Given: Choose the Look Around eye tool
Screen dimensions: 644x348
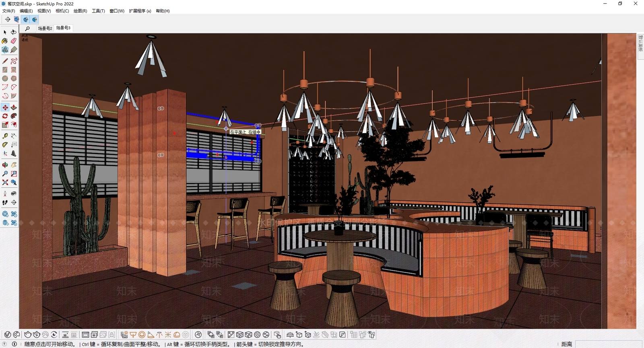Looking at the screenshot, I should 14,194.
